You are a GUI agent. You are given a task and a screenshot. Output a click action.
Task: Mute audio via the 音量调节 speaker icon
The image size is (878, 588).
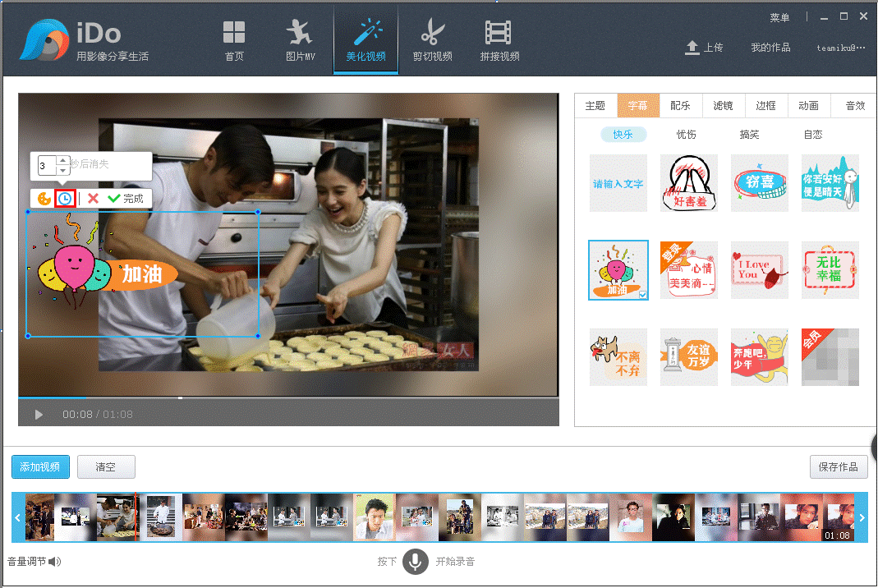(55, 562)
